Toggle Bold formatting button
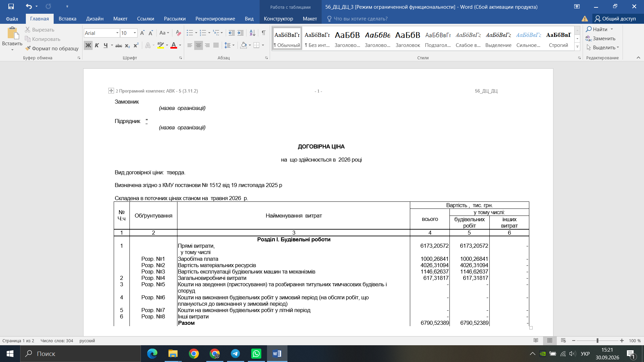The height and width of the screenshot is (362, 644). tap(88, 45)
